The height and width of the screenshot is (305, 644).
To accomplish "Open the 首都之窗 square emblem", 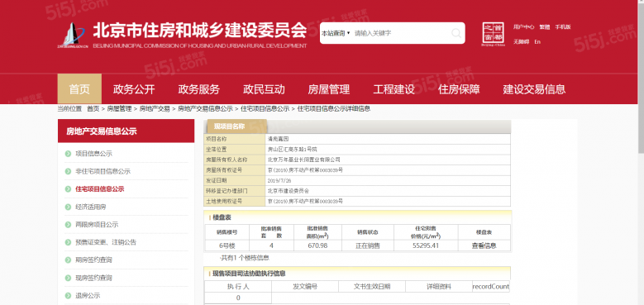I will point(493,34).
